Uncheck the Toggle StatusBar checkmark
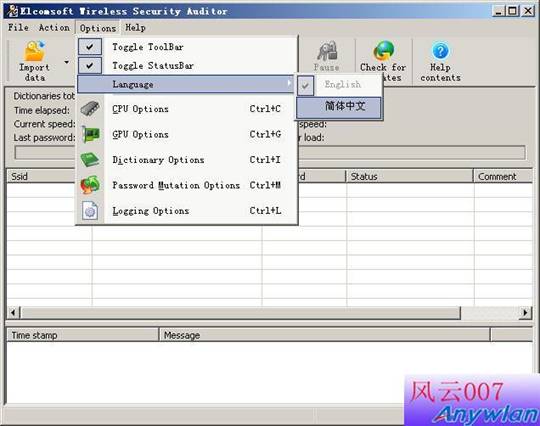540x426 pixels. pyautogui.click(x=90, y=65)
